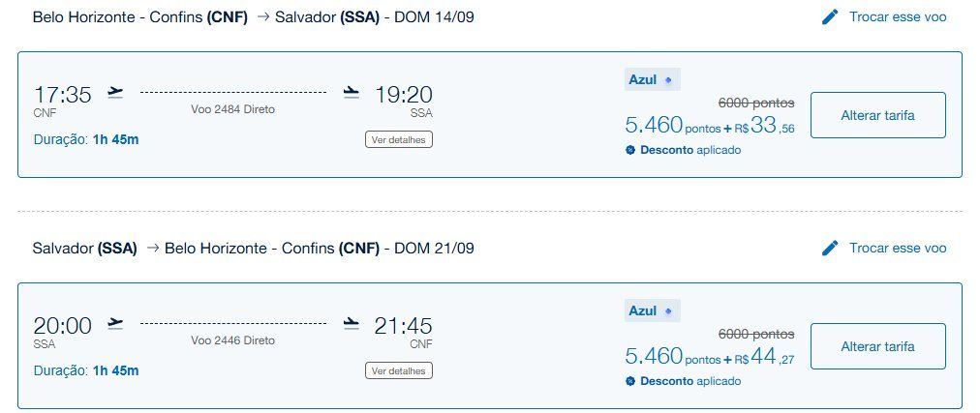Open Ver detalhes for the 17:35 flight
The image size is (980, 413).
[399, 139]
